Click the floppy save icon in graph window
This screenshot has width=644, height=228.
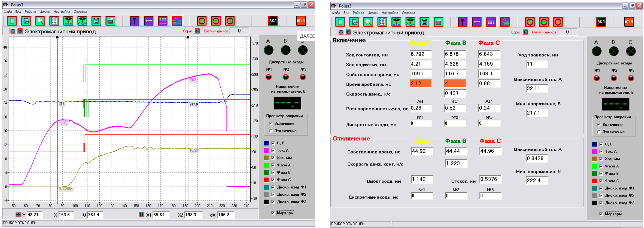pos(96,21)
